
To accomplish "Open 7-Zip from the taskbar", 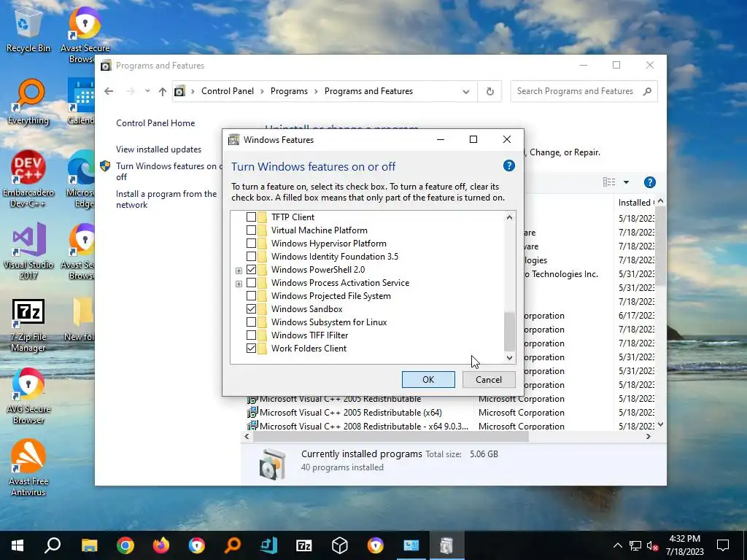I will [304, 545].
